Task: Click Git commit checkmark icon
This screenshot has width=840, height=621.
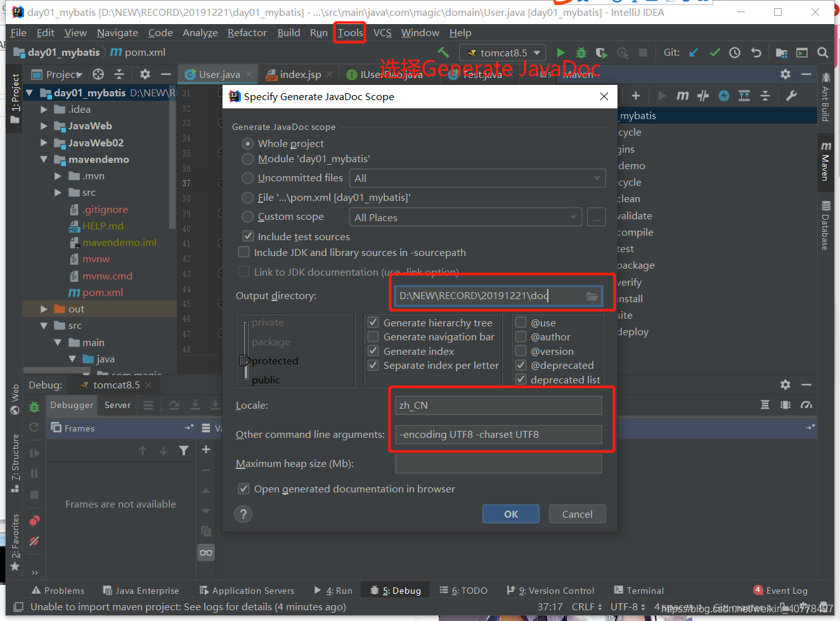Action: pyautogui.click(x=714, y=53)
